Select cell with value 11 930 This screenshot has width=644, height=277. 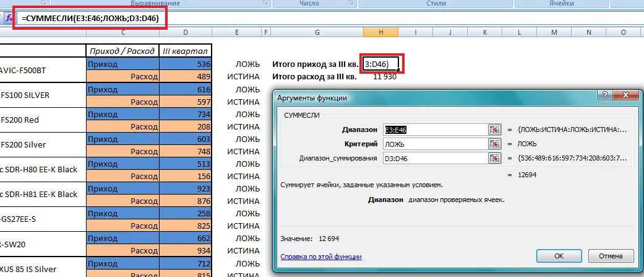tap(380, 77)
